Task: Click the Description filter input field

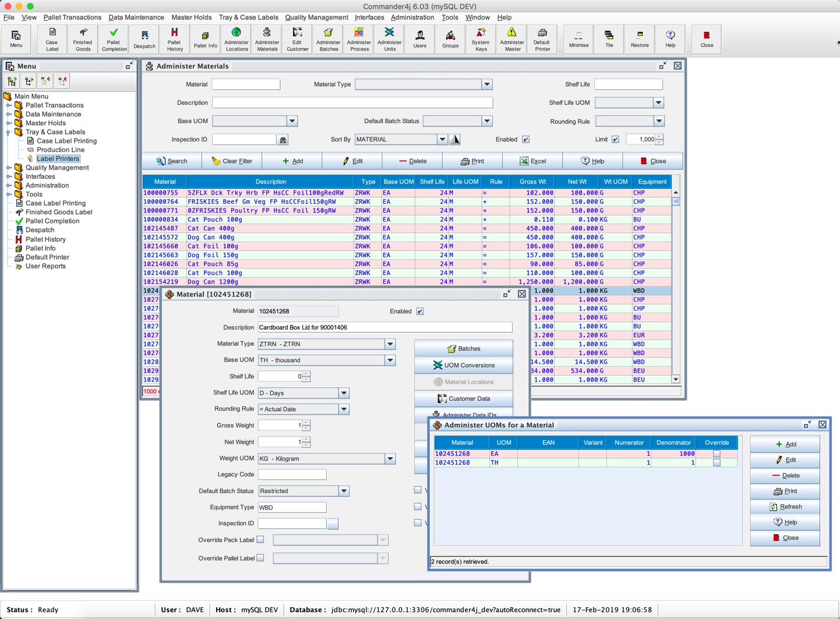Action: [x=352, y=103]
